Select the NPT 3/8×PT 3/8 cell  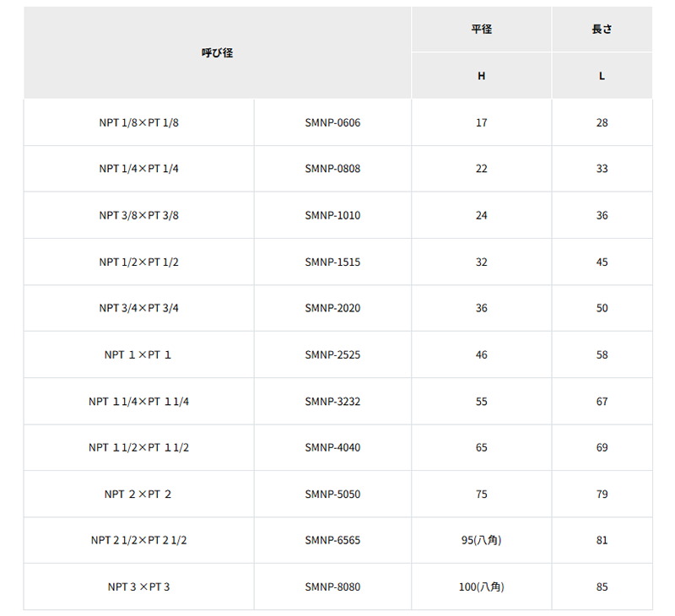pyautogui.click(x=138, y=215)
